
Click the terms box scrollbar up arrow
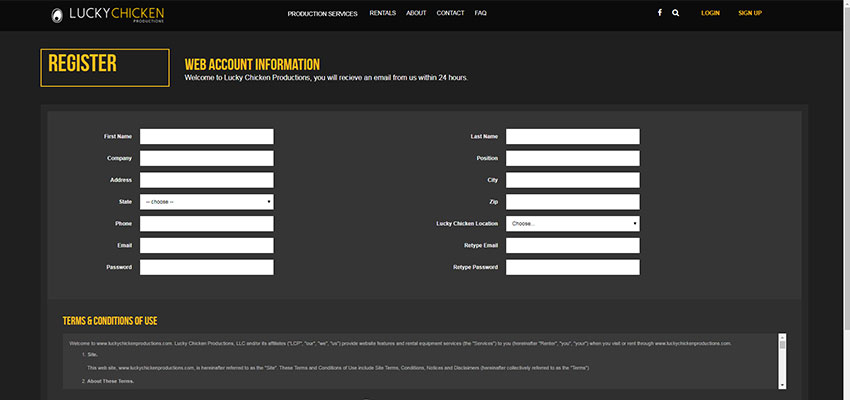pos(782,337)
